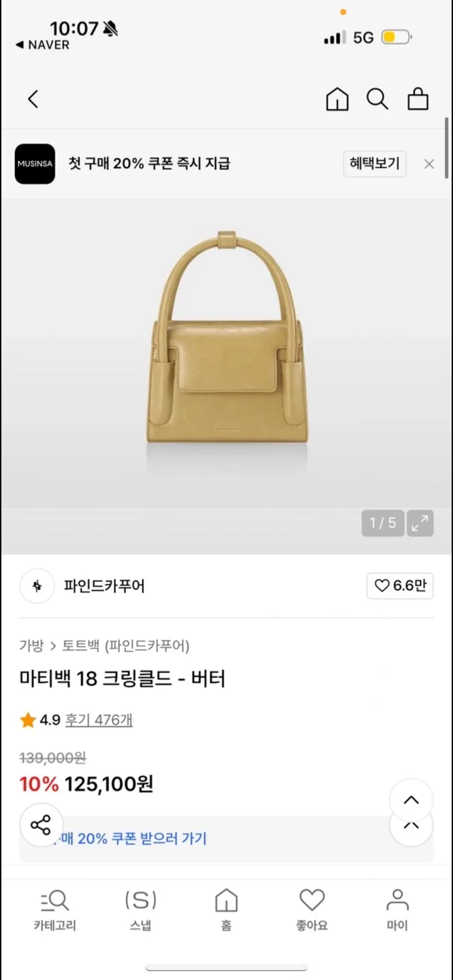Image resolution: width=453 pixels, height=980 pixels.
Task: Open the 좋아요 tab
Action: tap(312, 909)
